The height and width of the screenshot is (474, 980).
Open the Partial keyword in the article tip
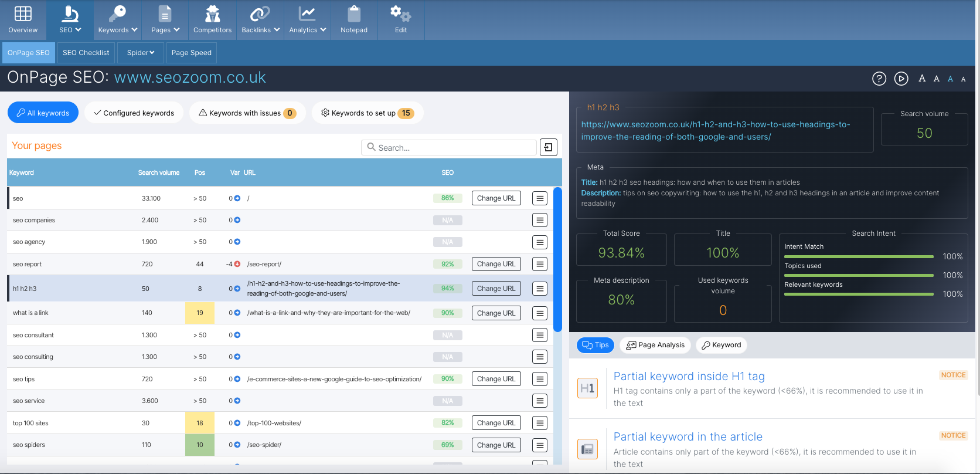688,436
